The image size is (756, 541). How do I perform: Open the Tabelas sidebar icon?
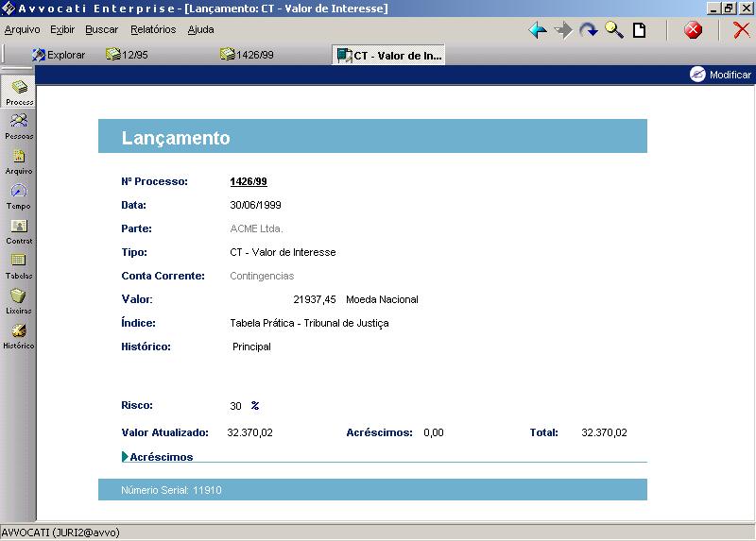19,266
